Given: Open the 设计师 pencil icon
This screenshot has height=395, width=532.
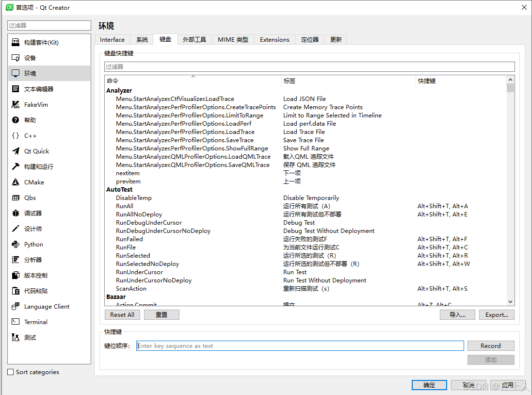Looking at the screenshot, I should tap(16, 229).
